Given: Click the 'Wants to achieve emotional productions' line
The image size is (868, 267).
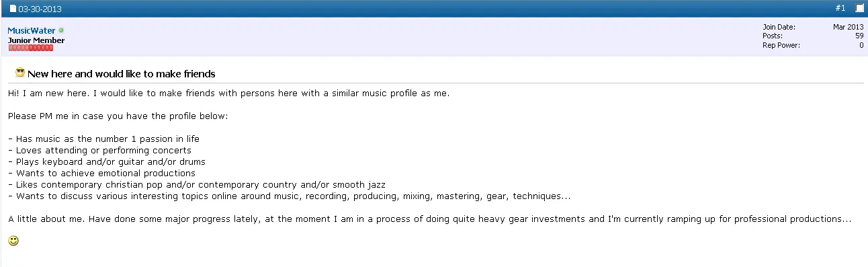Looking at the screenshot, I should coord(102,174).
